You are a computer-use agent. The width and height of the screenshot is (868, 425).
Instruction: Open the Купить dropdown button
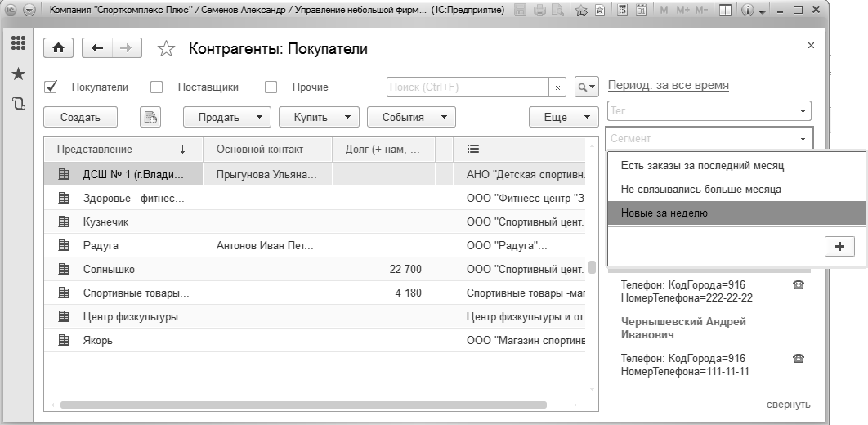[x=319, y=118]
